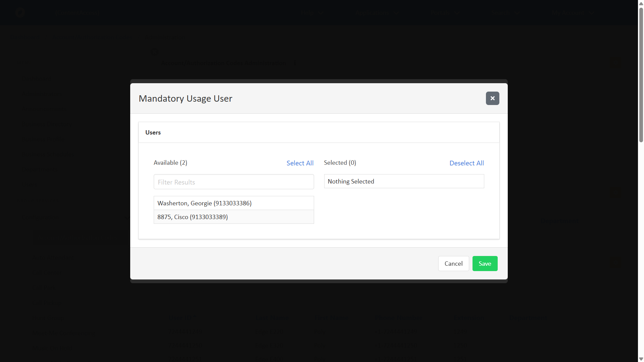Click the scrollbar up arrow

(641, 3)
